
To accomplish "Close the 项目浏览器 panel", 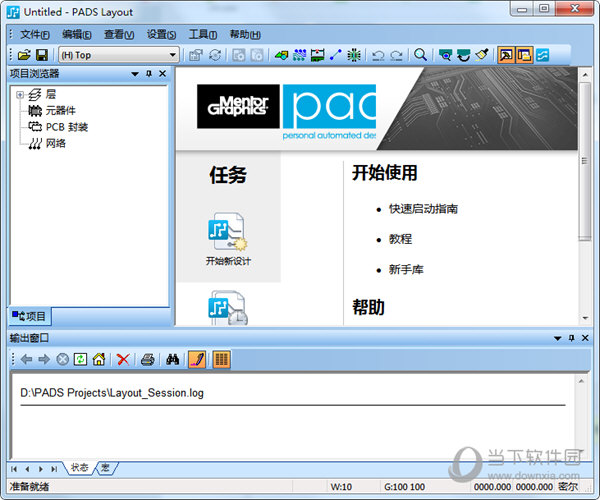I will 163,73.
